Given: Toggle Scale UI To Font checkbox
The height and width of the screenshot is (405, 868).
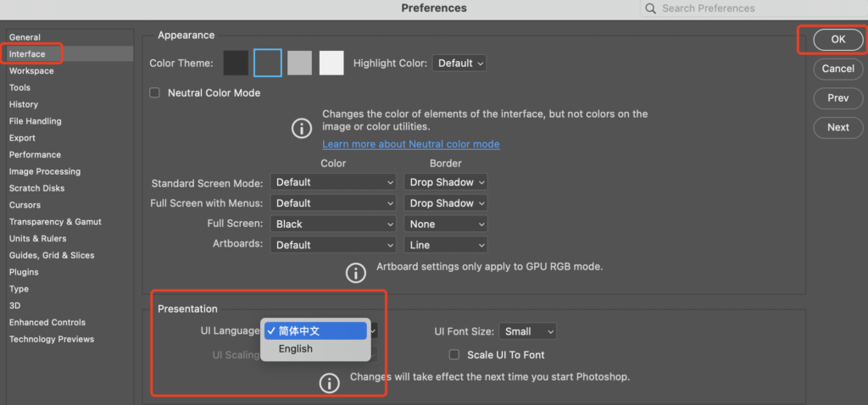Looking at the screenshot, I should (x=454, y=355).
